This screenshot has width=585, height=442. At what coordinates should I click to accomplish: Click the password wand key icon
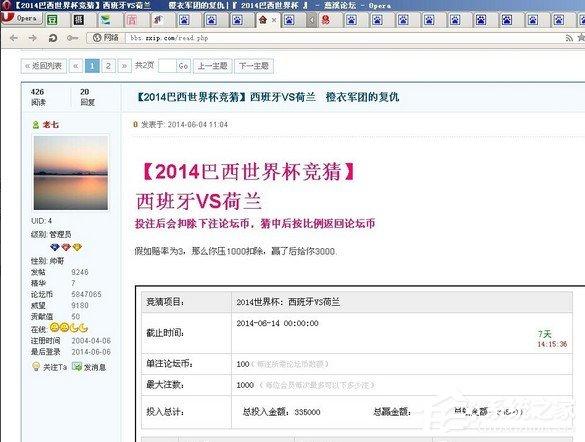coord(72,38)
